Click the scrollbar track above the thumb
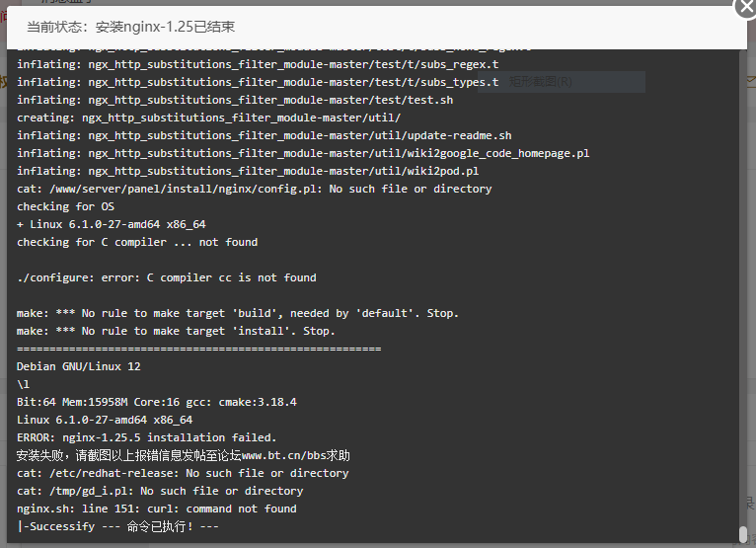The image size is (756, 548). [743, 287]
